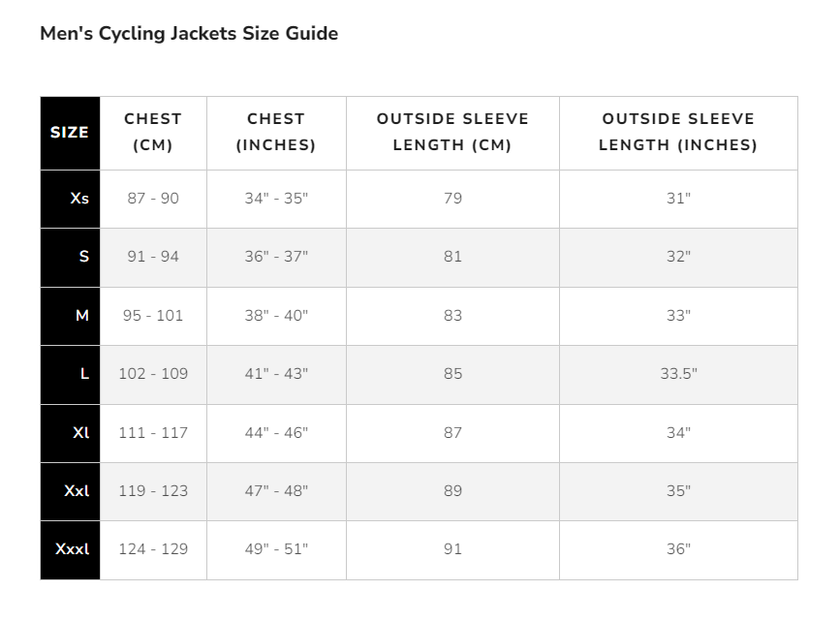840x622 pixels.
Task: Select the S size row label
Action: click(x=83, y=257)
